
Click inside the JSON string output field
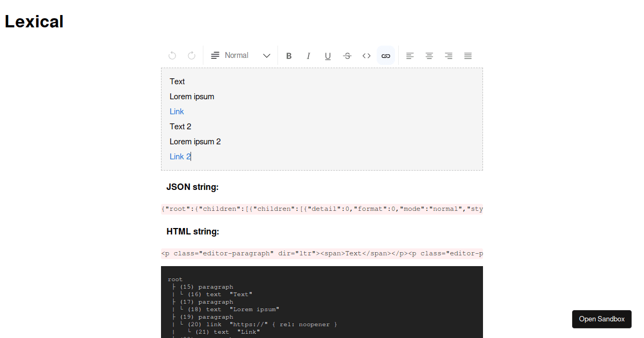coord(322,209)
